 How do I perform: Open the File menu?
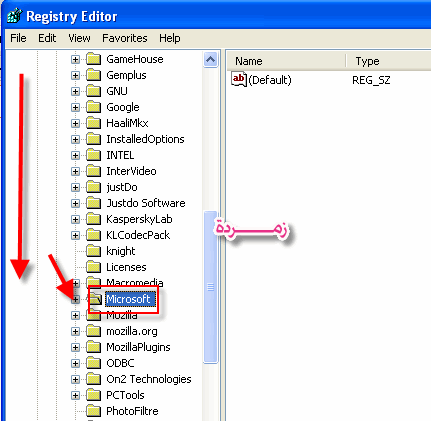coord(18,38)
